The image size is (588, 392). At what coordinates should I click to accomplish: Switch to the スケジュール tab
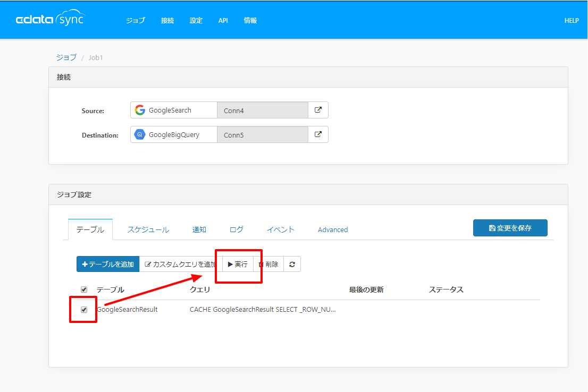[148, 229]
